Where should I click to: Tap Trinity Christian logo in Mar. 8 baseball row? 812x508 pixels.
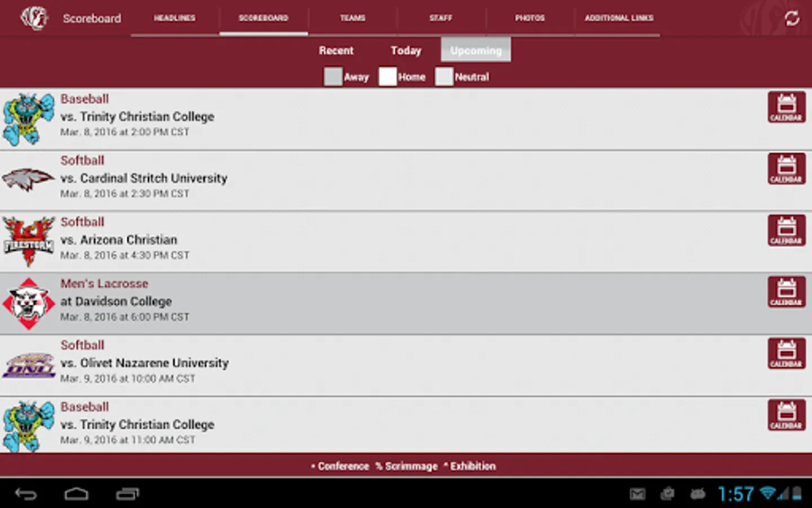28,119
